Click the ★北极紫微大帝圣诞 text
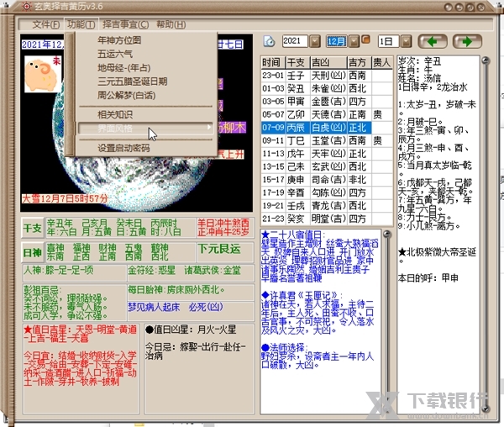504x427 pixels. (x=437, y=252)
